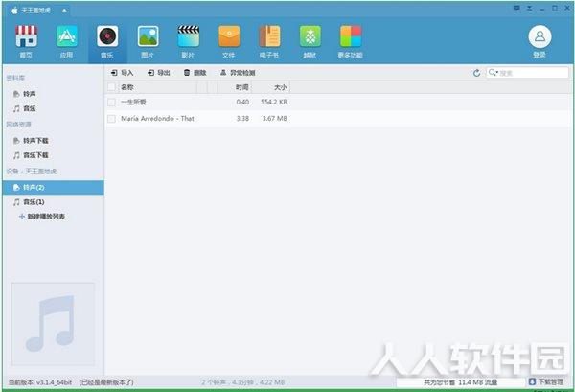Click the 3:38 duration cell
The height and width of the screenshot is (392, 575).
coord(242,119)
